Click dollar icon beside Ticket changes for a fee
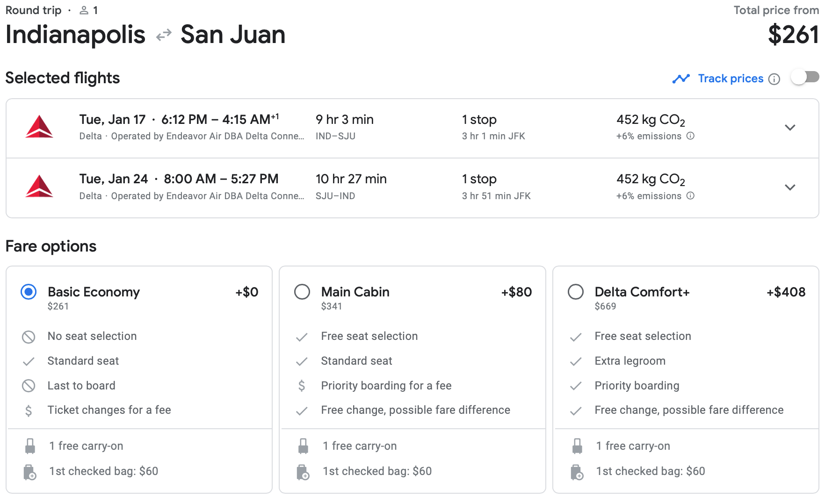This screenshot has width=825, height=504. [x=29, y=410]
